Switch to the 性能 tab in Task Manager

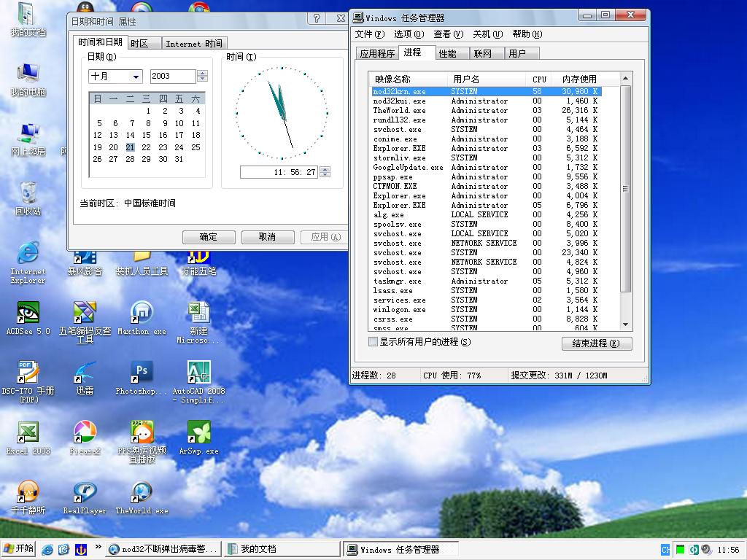pyautogui.click(x=447, y=53)
